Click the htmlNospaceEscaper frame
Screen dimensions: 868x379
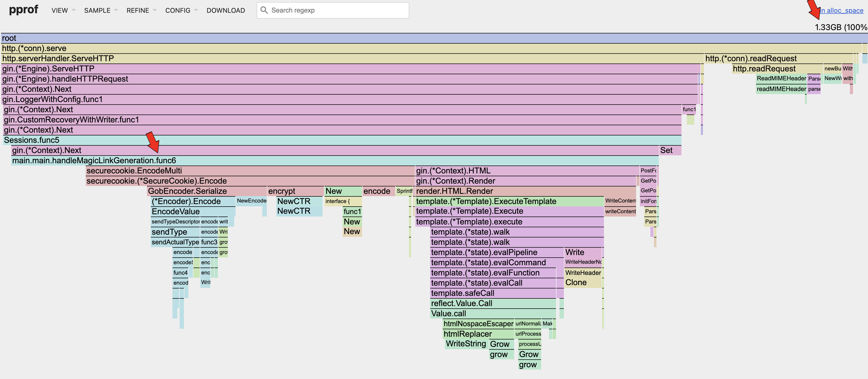pyautogui.click(x=478, y=324)
